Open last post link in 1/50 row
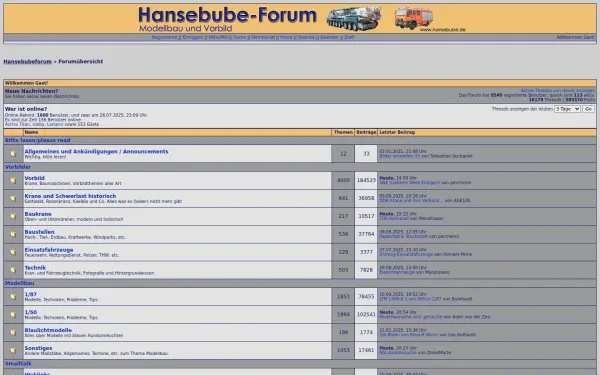This screenshot has width=600, height=375. pyautogui.click(x=411, y=317)
